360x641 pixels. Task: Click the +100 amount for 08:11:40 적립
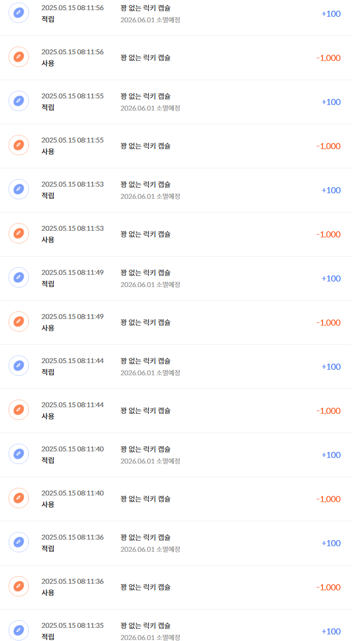331,455
